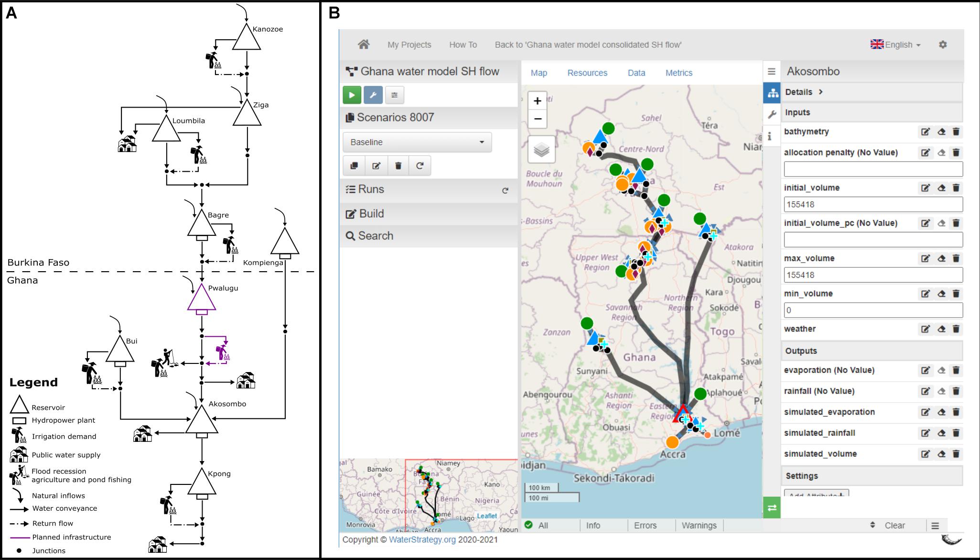Refresh scenarios with reload icon
This screenshot has width=980, height=560.
coord(420,166)
